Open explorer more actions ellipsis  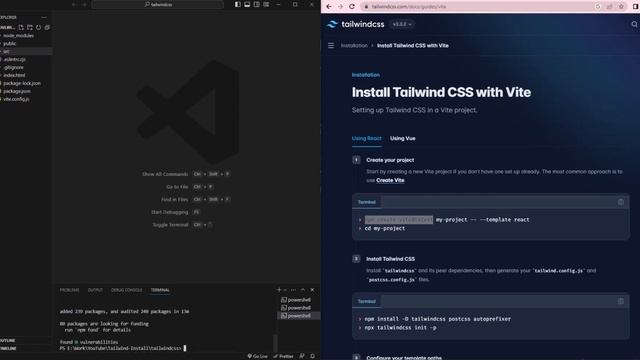click(x=44, y=17)
